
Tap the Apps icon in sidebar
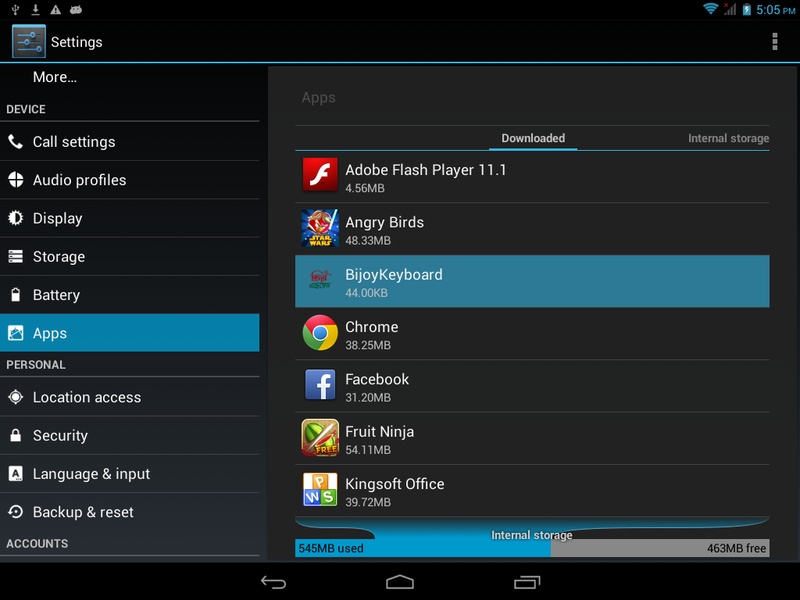16,333
